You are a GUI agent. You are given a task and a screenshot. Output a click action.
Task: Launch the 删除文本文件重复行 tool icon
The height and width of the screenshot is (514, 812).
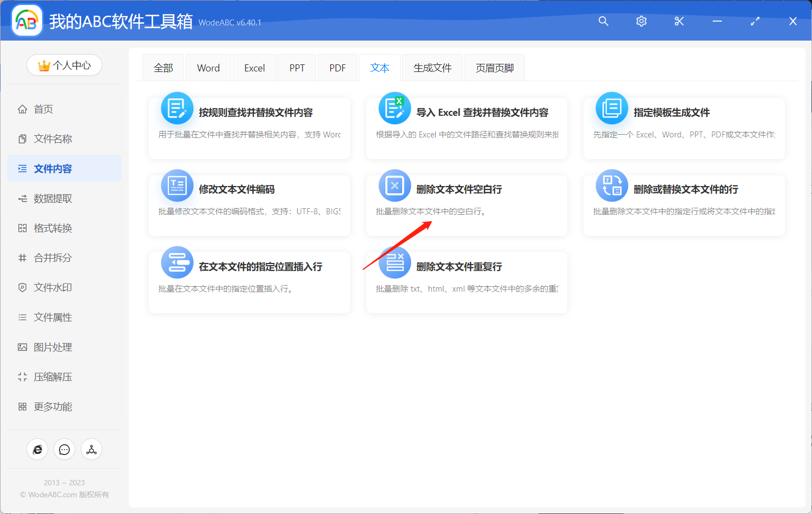394,262
